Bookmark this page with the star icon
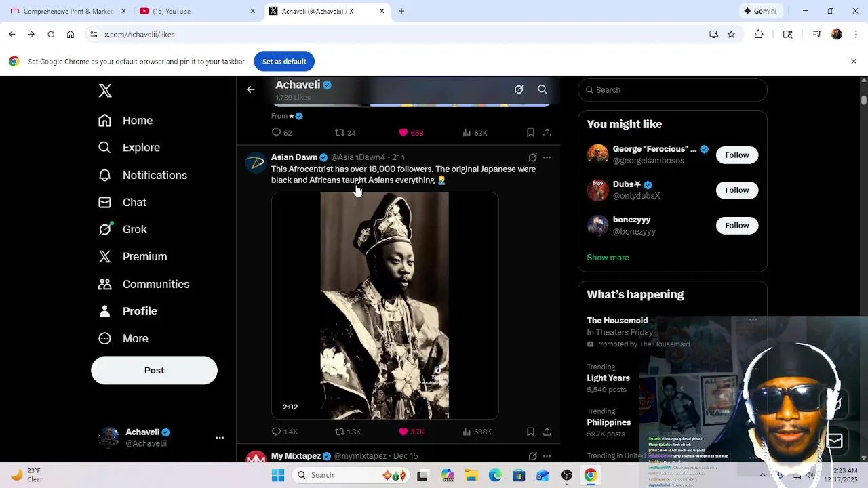 pyautogui.click(x=731, y=34)
